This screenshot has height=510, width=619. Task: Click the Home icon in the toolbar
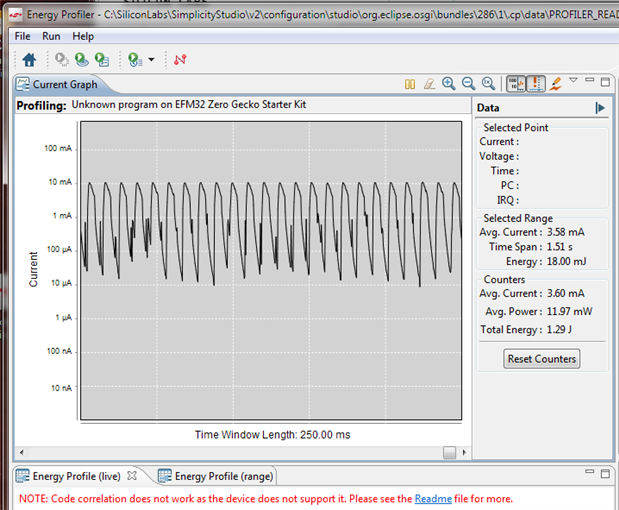tap(29, 60)
